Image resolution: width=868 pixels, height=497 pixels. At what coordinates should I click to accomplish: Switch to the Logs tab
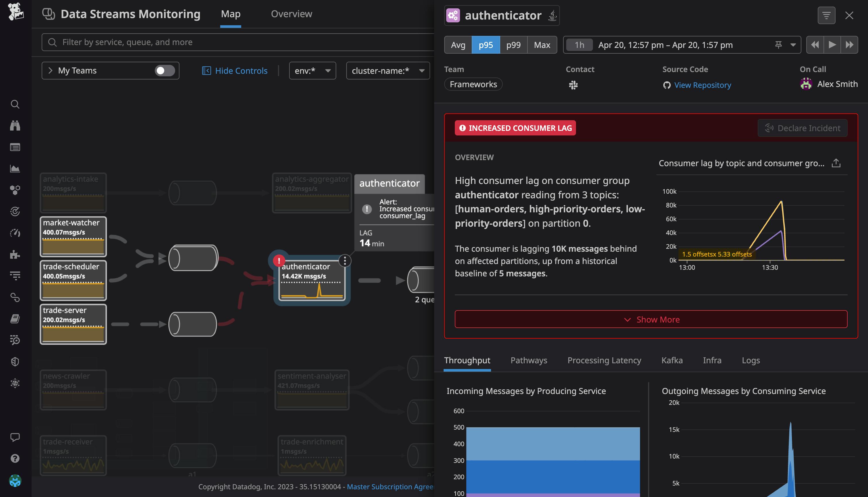751,360
